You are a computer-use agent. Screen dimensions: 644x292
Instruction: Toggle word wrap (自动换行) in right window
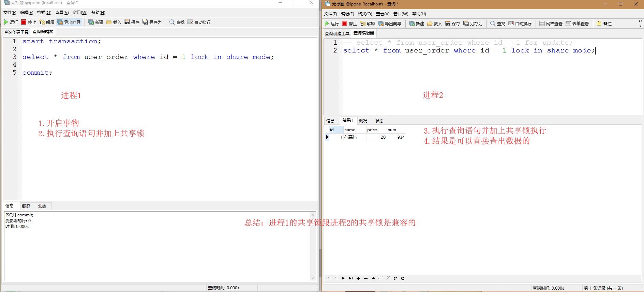point(520,24)
